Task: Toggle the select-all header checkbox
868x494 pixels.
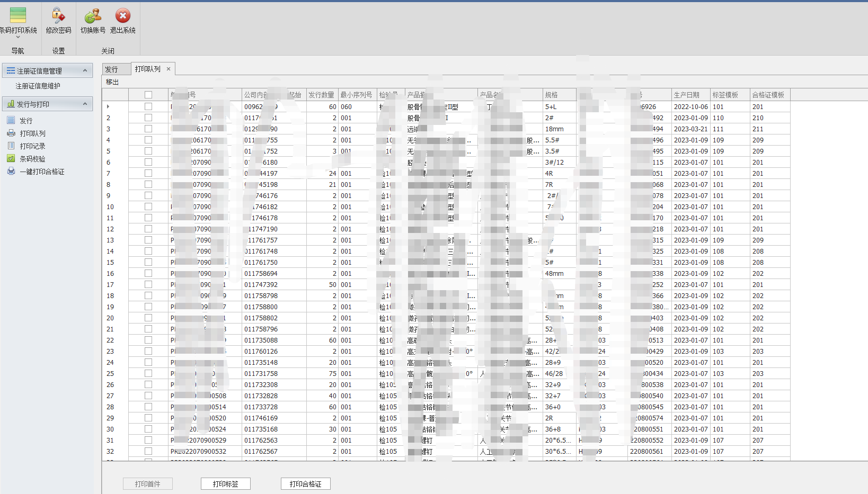Action: (148, 95)
